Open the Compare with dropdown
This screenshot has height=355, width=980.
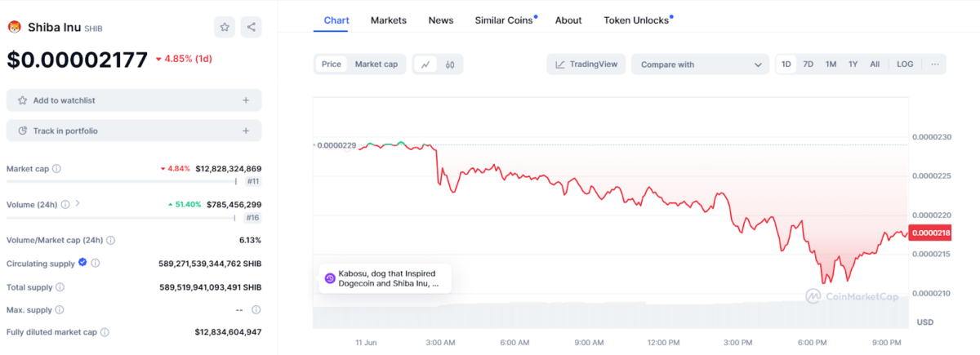700,64
